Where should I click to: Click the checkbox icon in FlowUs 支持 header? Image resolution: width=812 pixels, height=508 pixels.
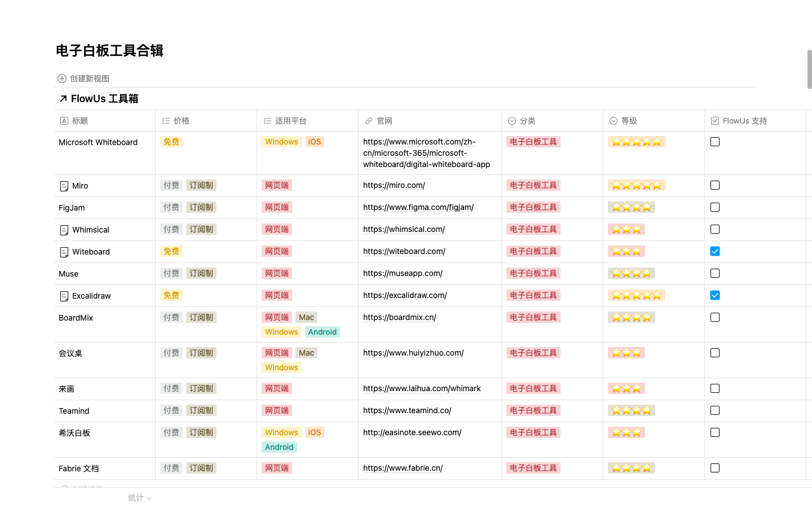point(715,121)
